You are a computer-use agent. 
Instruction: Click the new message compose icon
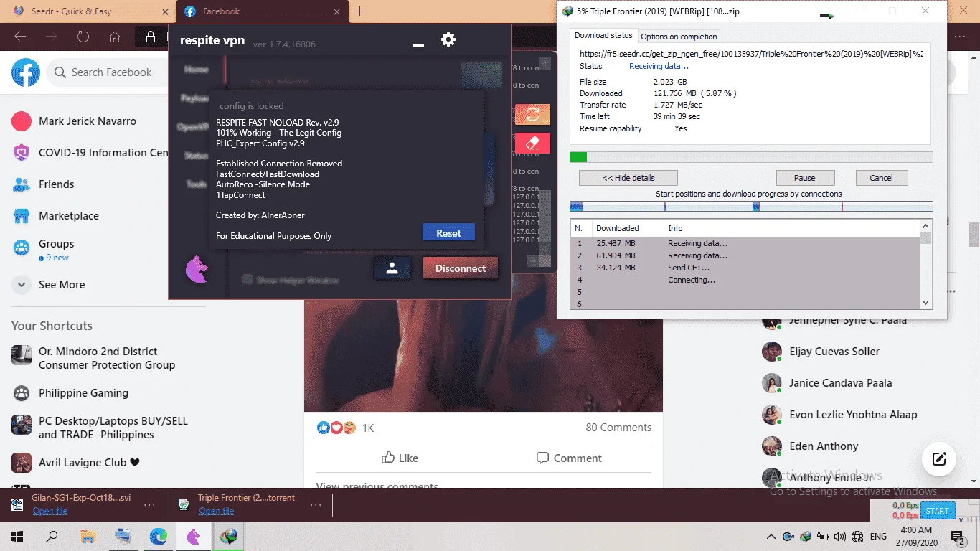939,459
